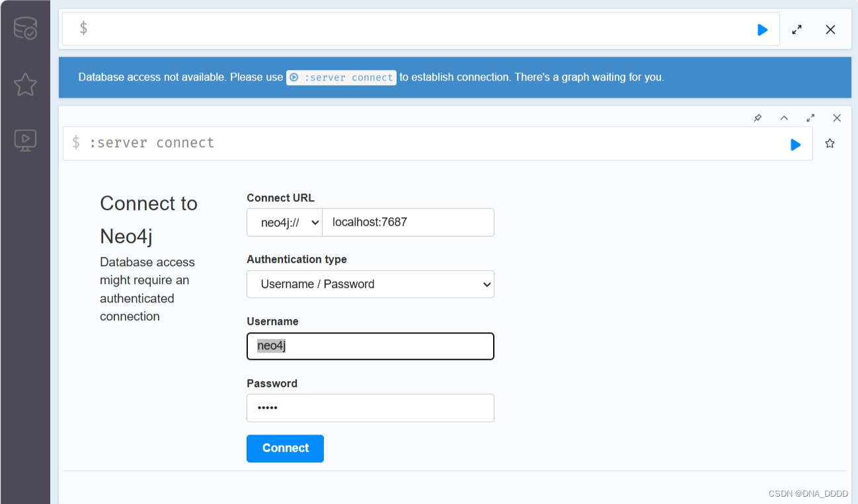Dismiss the connect frame with the X
The width and height of the screenshot is (858, 504).
(837, 118)
